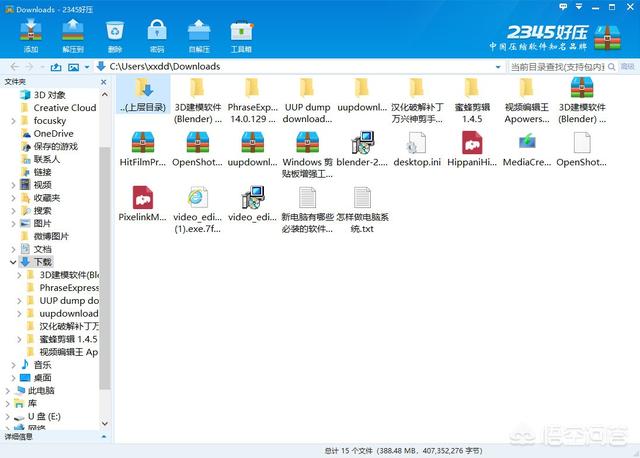
Task: Click the folder tree scrollbar down arrow
Action: pos(105,424)
